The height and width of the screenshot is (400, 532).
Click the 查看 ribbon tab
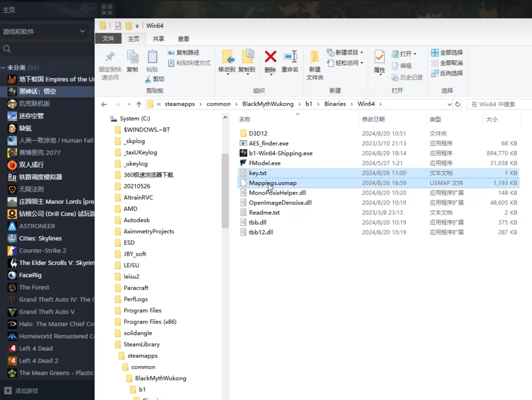pyautogui.click(x=183, y=39)
